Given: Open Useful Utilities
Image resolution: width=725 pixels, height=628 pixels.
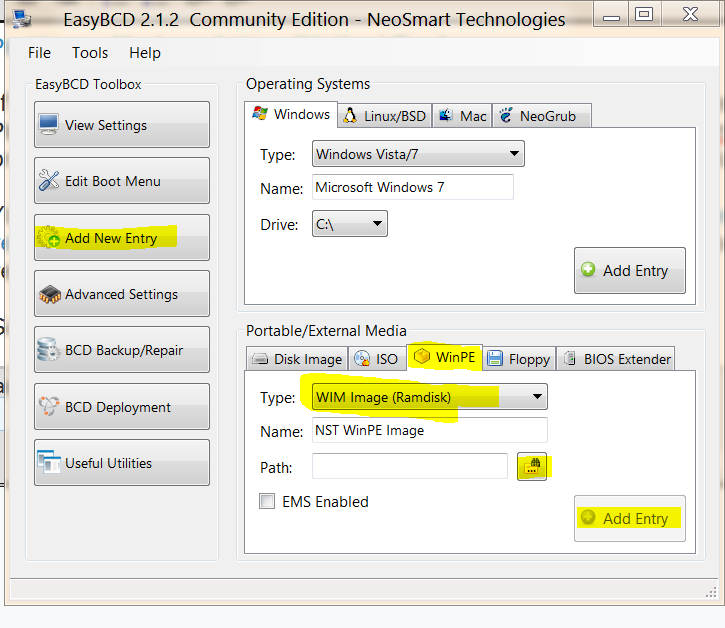Looking at the screenshot, I should pyautogui.click(x=122, y=462).
